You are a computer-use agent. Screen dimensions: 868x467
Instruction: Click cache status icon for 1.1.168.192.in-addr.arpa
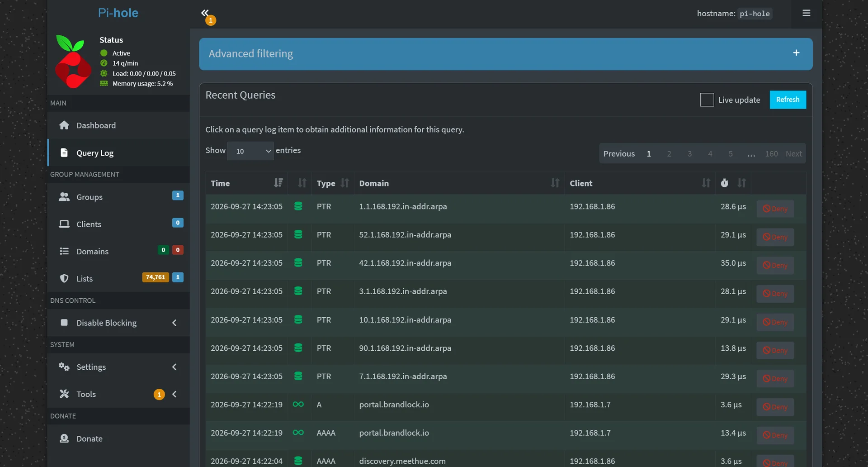(298, 206)
